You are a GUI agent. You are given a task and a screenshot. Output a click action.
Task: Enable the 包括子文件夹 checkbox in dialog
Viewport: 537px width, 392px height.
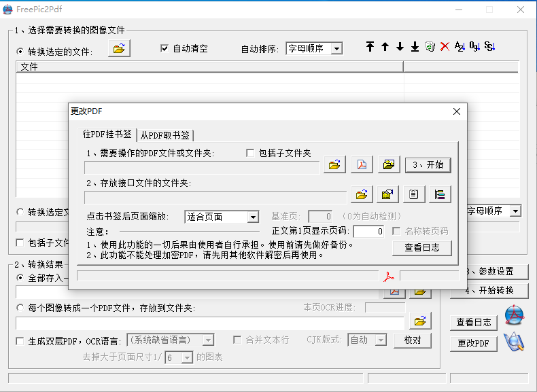[250, 153]
